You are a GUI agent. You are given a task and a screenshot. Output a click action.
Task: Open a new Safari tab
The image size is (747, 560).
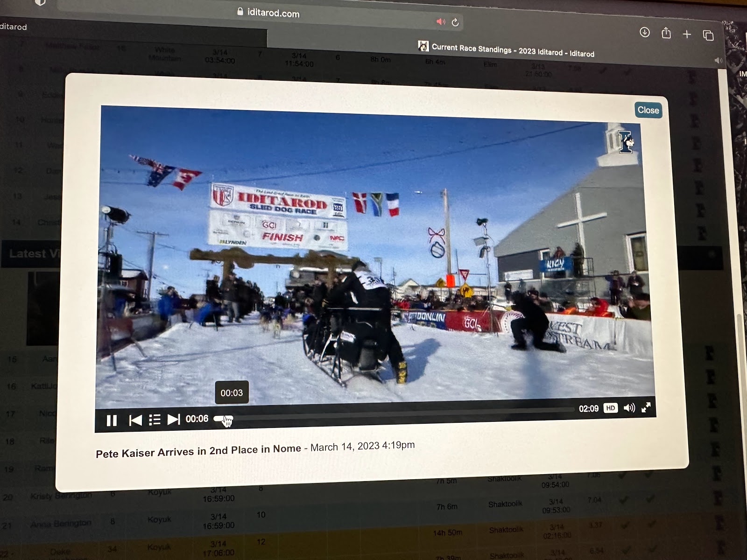pos(687,34)
